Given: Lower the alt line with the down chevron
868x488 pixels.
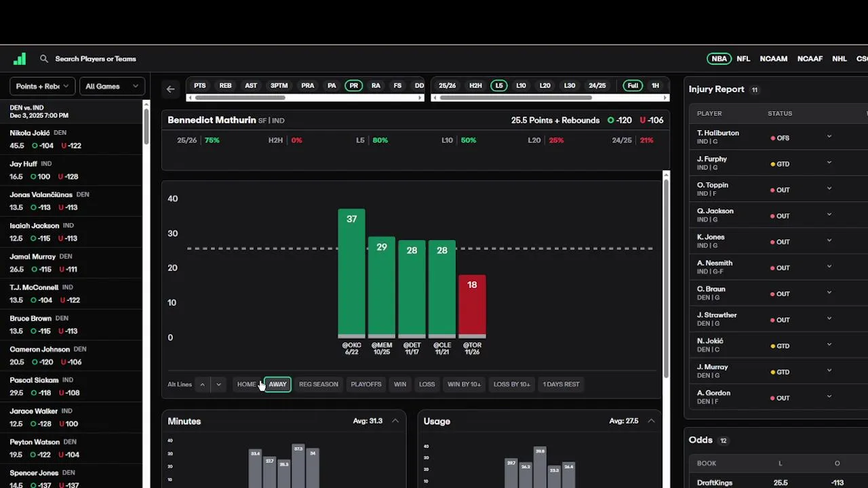Looking at the screenshot, I should coord(218,384).
